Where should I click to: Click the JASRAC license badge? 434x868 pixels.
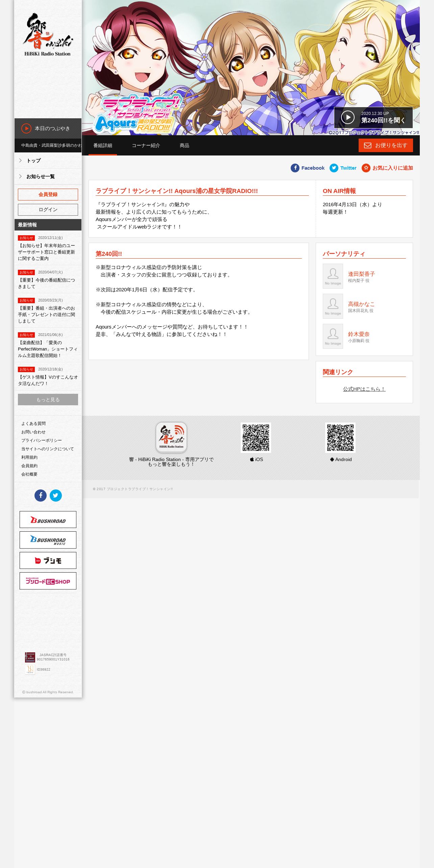[30, 657]
